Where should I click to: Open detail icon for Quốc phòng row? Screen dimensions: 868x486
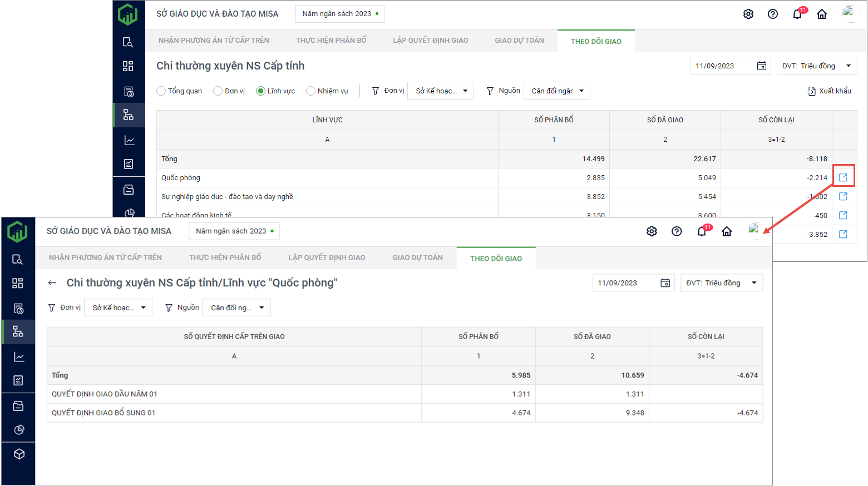843,177
